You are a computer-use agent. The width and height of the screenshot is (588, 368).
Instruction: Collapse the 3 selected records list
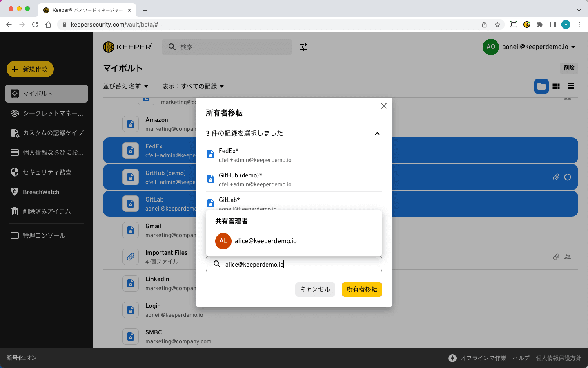[x=377, y=134]
